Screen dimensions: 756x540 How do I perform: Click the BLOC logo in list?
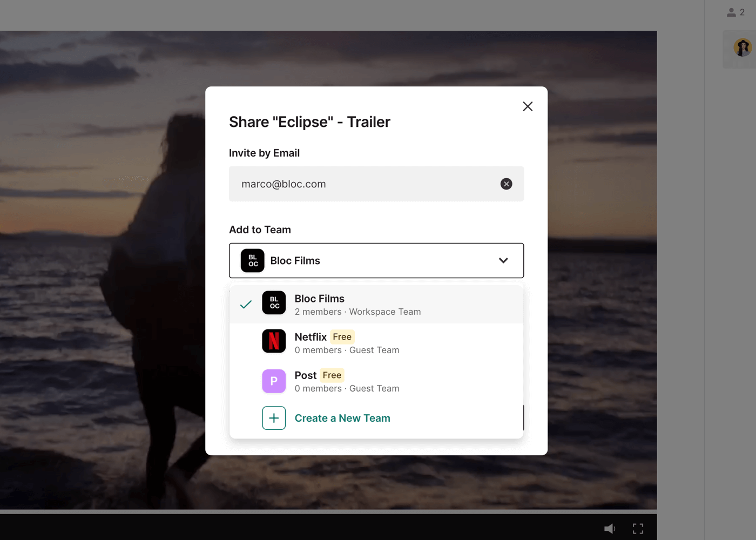274,303
